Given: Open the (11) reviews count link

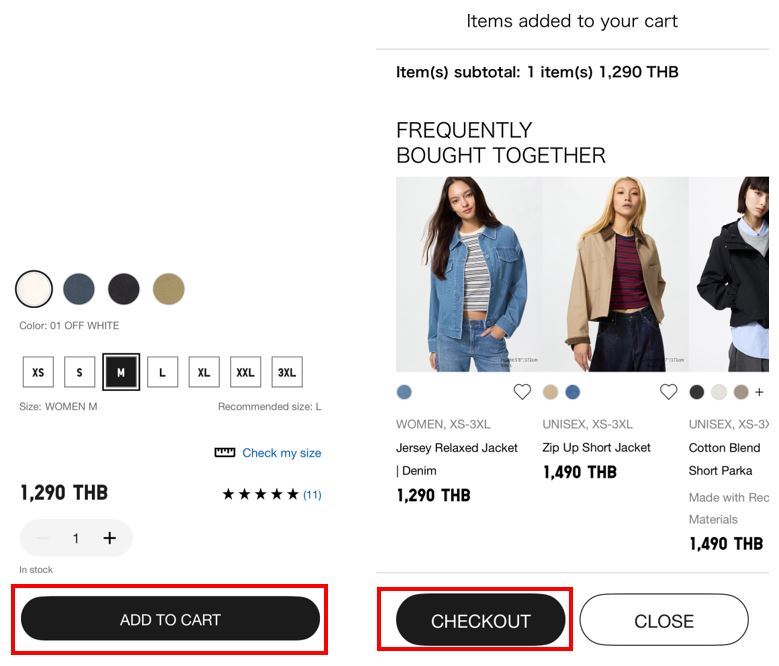Looking at the screenshot, I should tap(312, 494).
